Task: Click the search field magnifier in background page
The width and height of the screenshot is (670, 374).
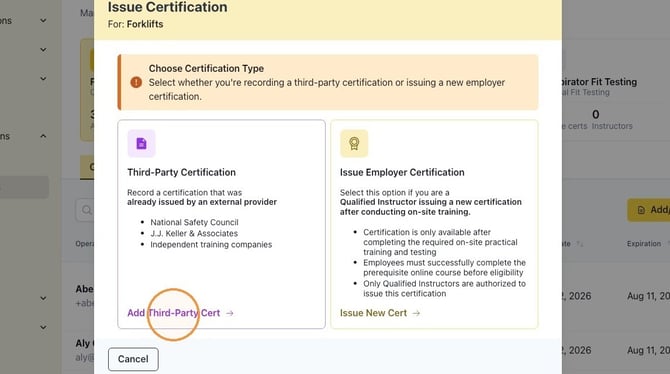Action: point(87,210)
